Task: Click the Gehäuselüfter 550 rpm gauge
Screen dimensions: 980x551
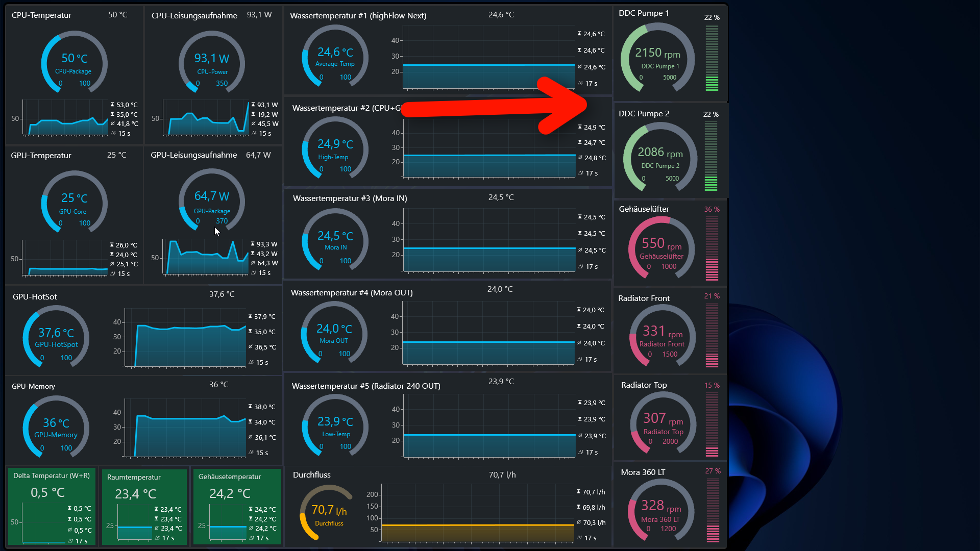Action: pos(661,249)
